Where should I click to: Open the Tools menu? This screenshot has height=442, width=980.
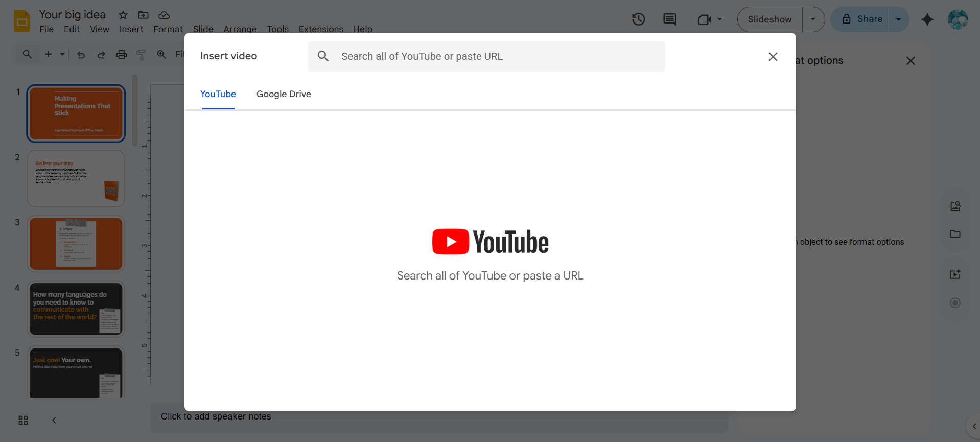(277, 29)
